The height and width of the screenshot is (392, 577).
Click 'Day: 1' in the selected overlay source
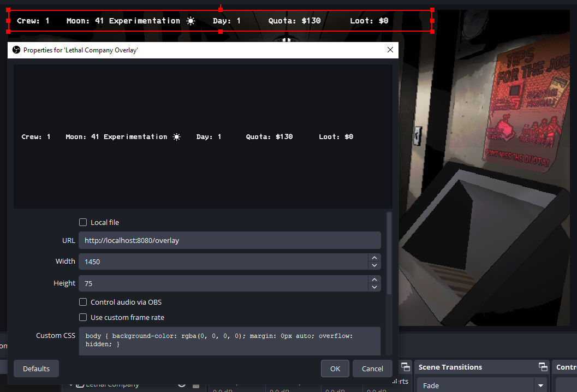(x=227, y=21)
